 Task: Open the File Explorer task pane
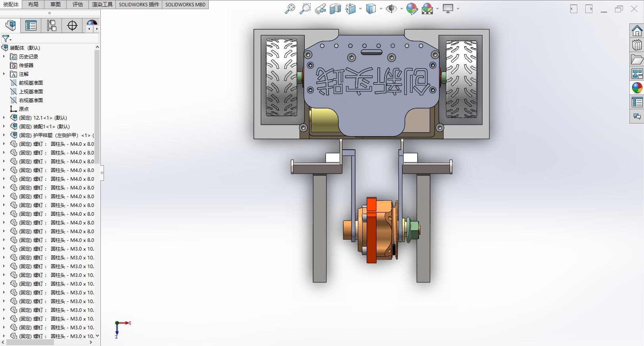point(637,59)
